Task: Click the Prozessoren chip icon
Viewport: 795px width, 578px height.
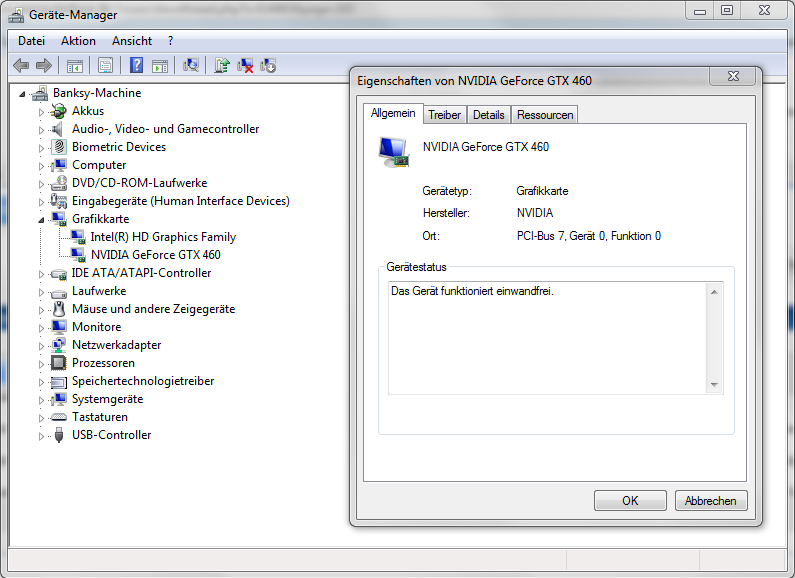Action: click(x=59, y=363)
